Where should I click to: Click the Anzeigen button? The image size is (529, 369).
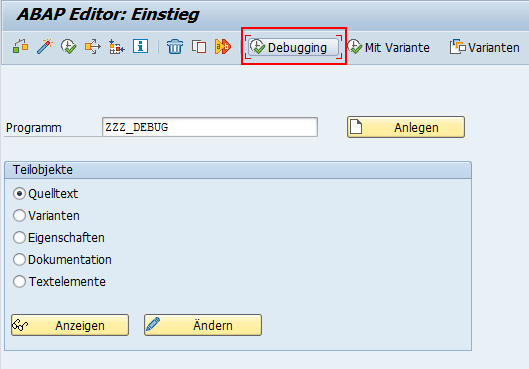(x=70, y=325)
